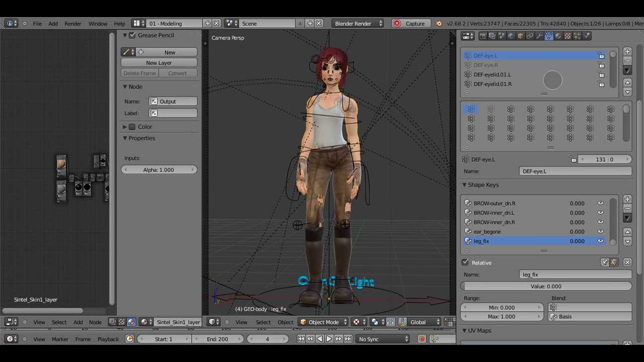
Task: Toggle the Relative shape keys checkbox
Action: (x=465, y=262)
